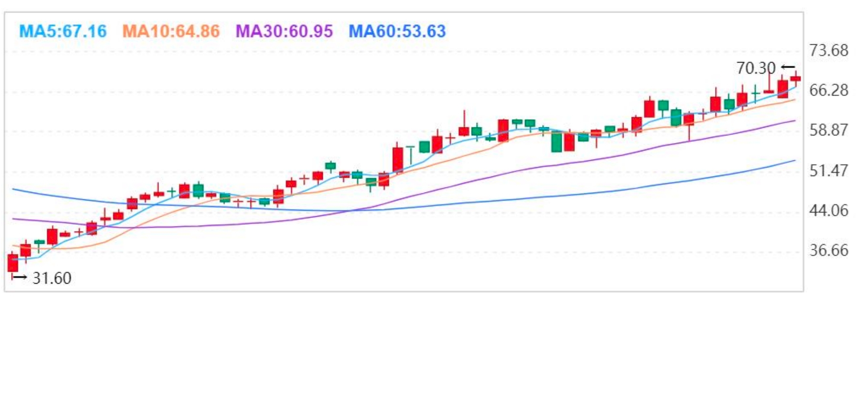Screen dimensions: 868x404
Task: Click the 44.06 price axis label
Action: pyautogui.click(x=829, y=211)
